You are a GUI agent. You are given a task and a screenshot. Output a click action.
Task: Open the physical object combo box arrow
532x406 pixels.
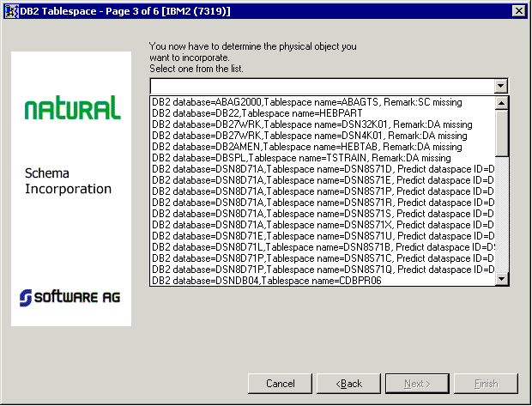tap(501, 86)
